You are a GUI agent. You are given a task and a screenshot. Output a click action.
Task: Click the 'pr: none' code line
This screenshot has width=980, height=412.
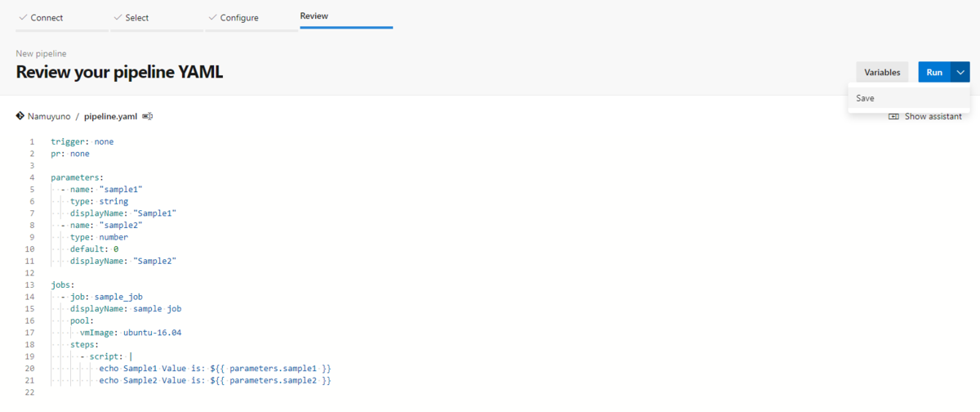coord(70,153)
